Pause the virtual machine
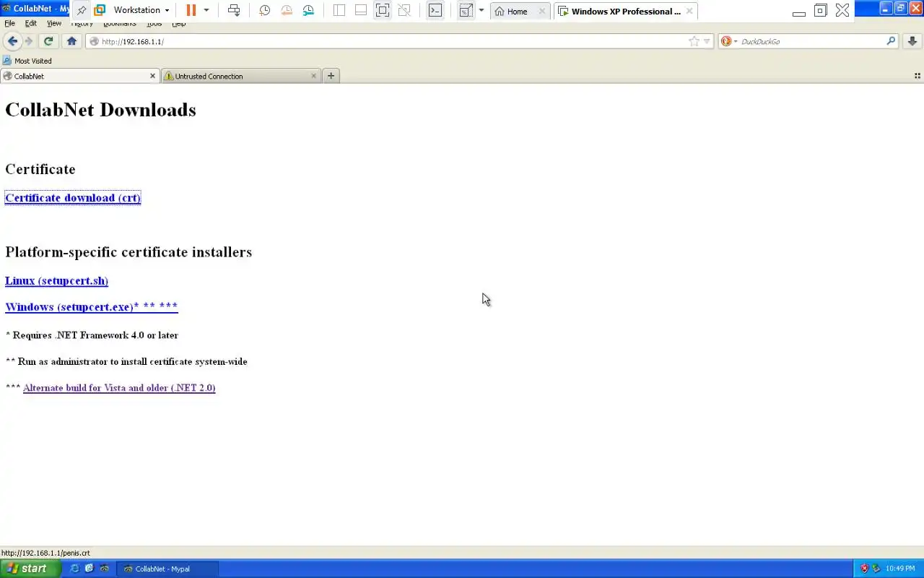Viewport: 924px width, 578px height. tap(191, 11)
